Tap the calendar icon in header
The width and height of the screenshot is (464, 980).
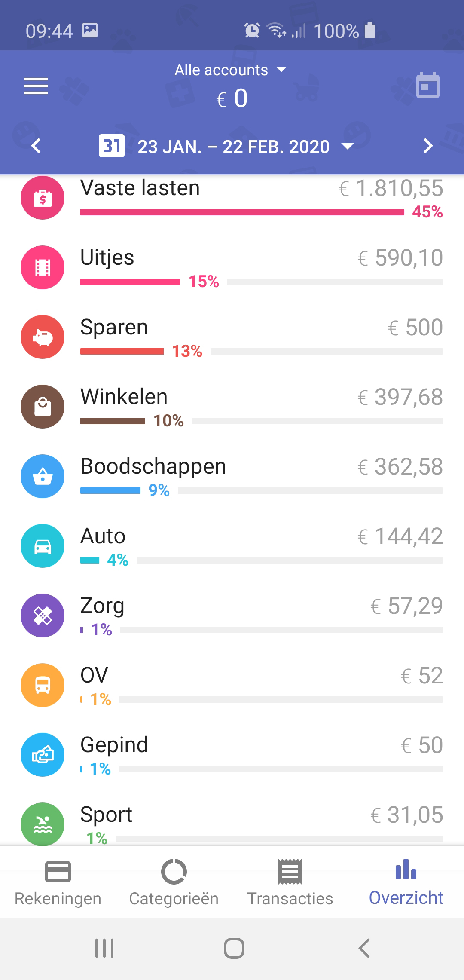click(x=427, y=86)
